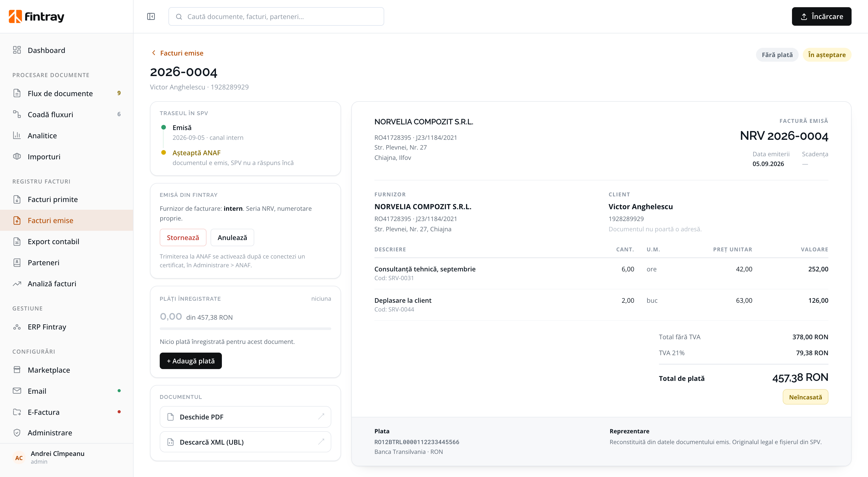
Task: Click the Flux de documente file icon
Action: pos(17,93)
